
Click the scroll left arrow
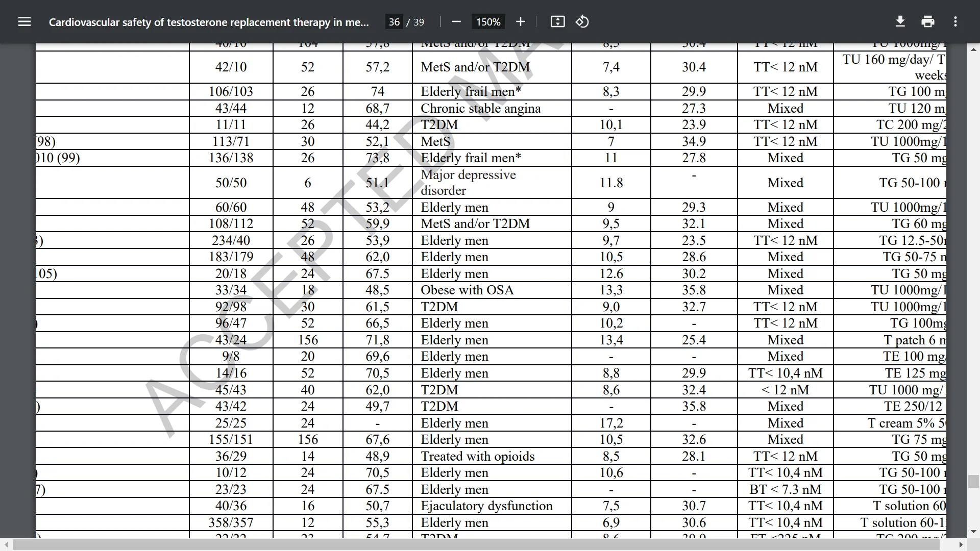(x=6, y=545)
